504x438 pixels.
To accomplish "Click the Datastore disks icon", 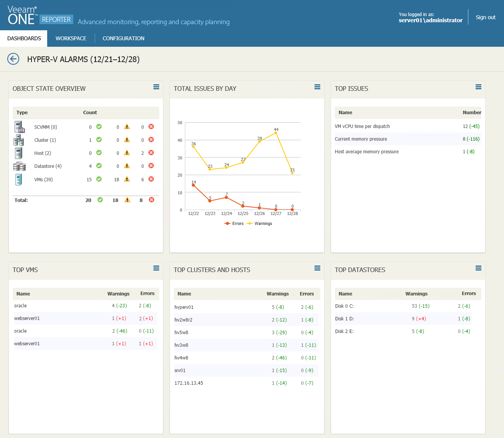I will point(19,166).
